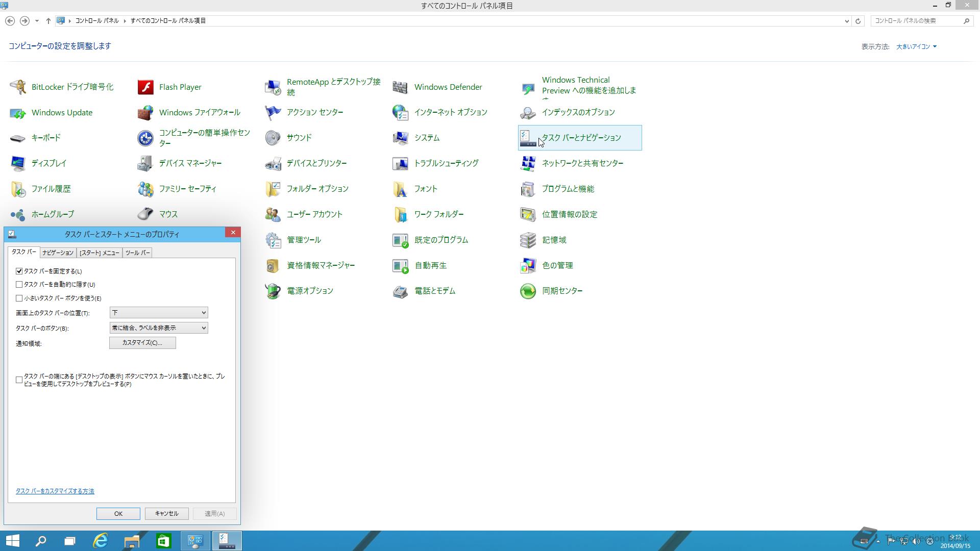Open タスク バーとナビゲーション item

coord(580,138)
